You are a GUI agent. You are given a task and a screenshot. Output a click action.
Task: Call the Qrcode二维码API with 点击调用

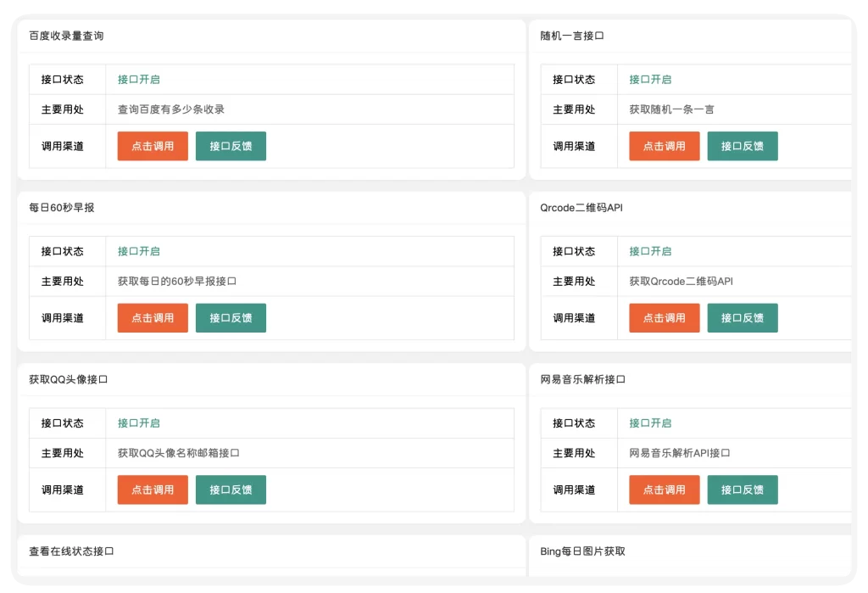pyautogui.click(x=664, y=318)
